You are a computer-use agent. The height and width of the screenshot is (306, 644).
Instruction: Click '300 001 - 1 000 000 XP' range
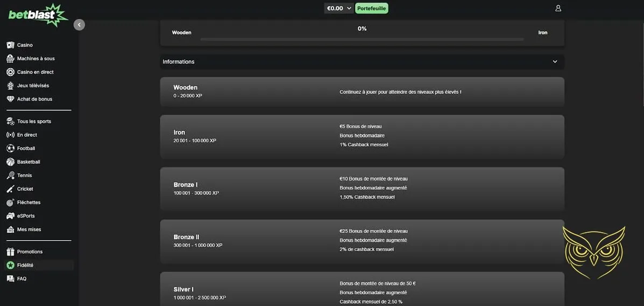(x=198, y=245)
